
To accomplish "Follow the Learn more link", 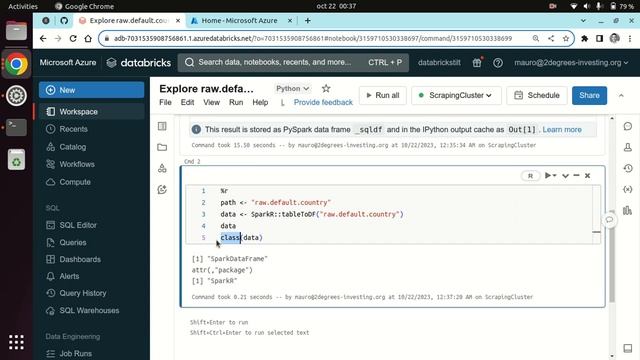I will pyautogui.click(x=562, y=129).
